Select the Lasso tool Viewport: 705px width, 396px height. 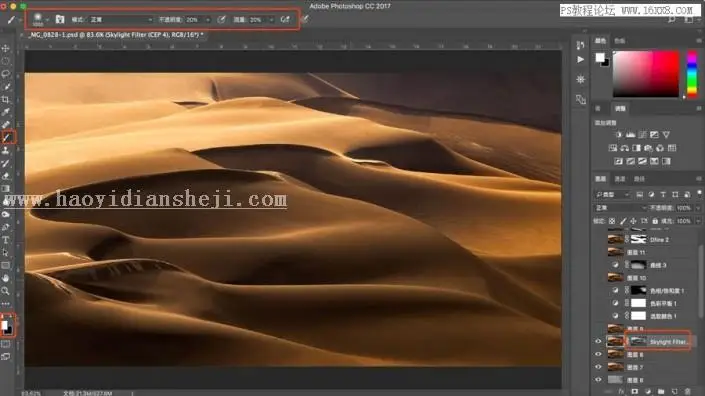(x=6, y=73)
